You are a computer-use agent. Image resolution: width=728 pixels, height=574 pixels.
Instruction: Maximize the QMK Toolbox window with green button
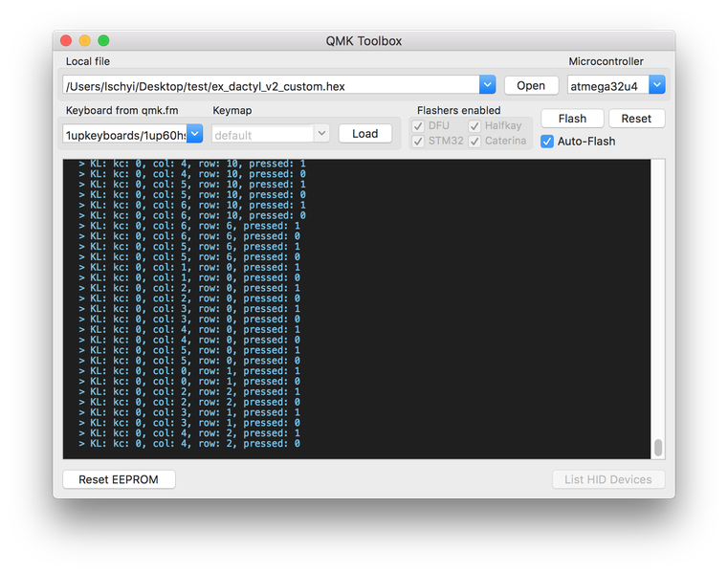(103, 41)
